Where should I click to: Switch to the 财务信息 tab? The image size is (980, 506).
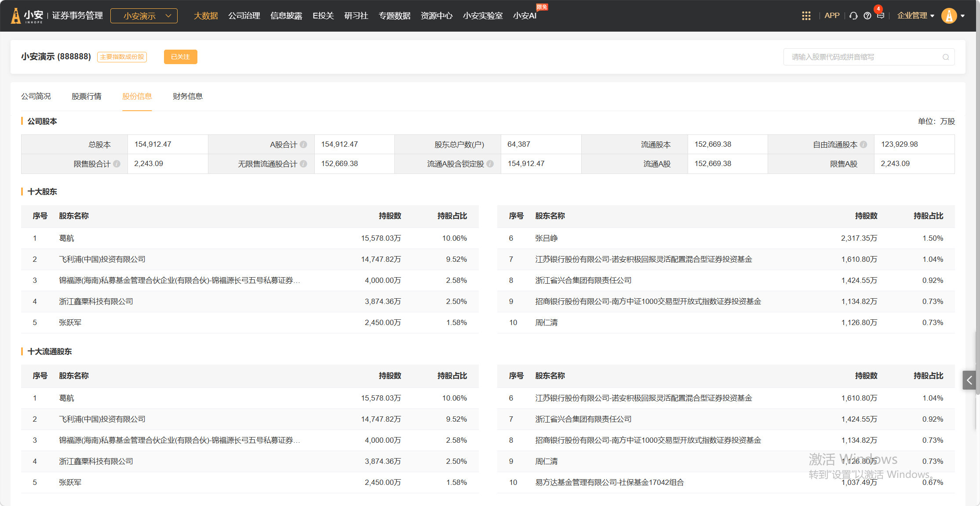[x=187, y=96]
